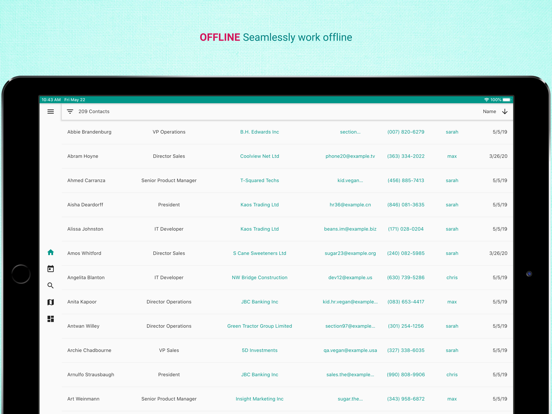The height and width of the screenshot is (414, 552).
Task: Call phone number (630) 739-5286
Action: click(x=406, y=278)
